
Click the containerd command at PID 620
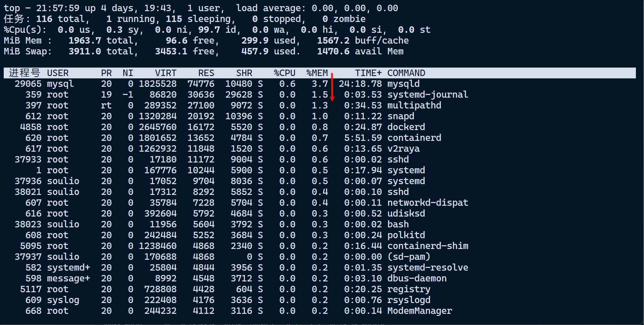pos(414,138)
